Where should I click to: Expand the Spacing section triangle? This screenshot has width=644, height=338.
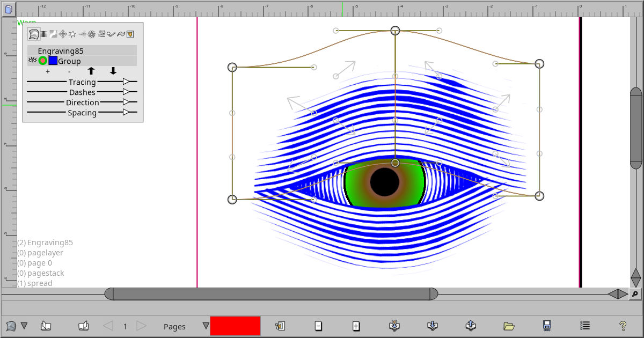(x=127, y=113)
